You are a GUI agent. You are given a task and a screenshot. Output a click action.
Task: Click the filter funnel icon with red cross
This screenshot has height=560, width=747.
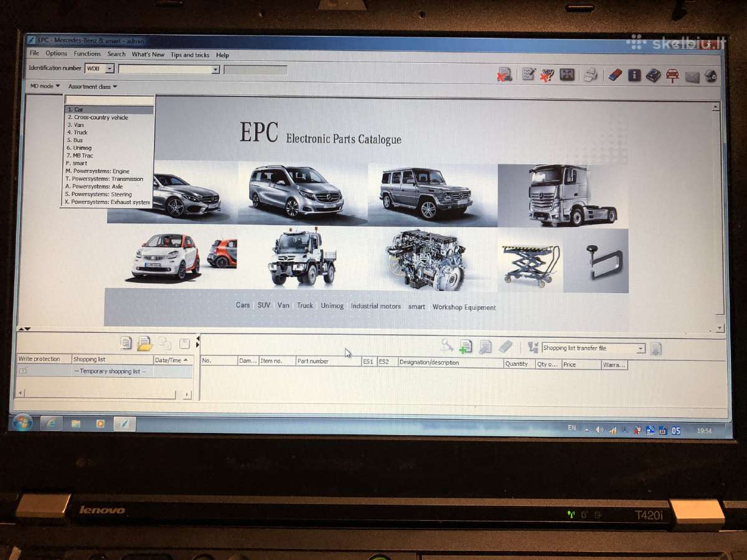click(547, 75)
